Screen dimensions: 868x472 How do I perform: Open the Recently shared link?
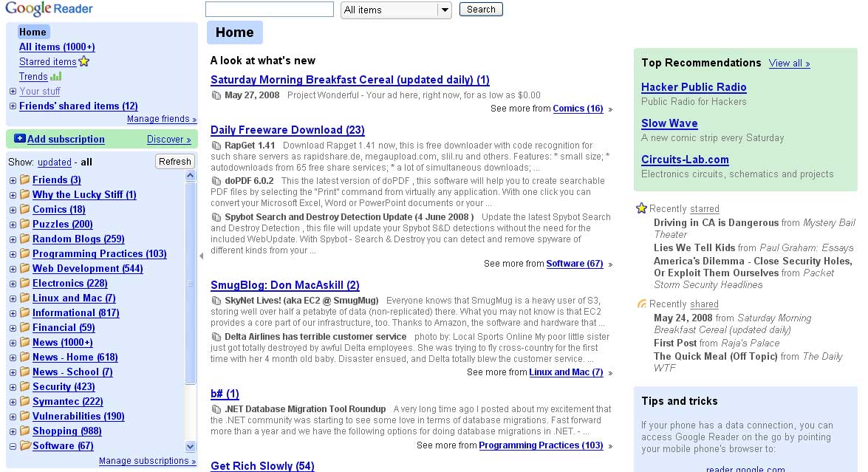(x=703, y=304)
